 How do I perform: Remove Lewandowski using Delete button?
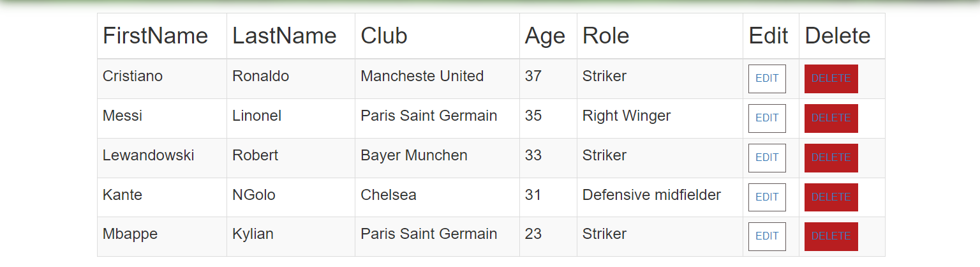pos(831,158)
